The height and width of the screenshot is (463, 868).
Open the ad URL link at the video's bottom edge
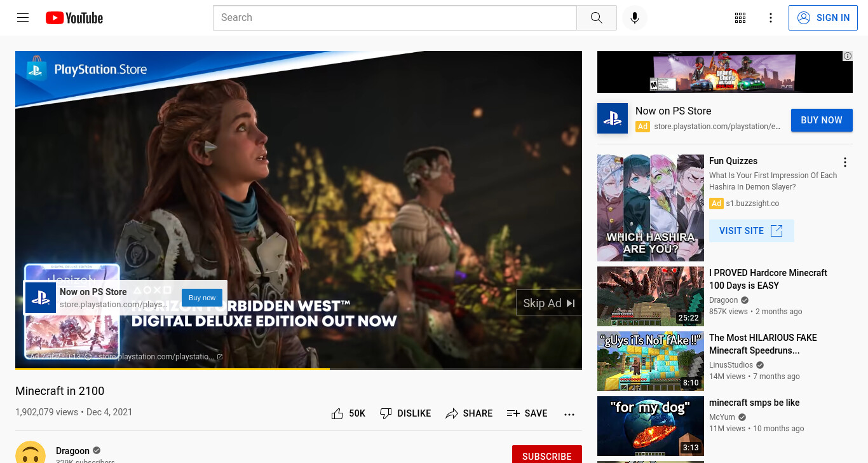coord(160,357)
